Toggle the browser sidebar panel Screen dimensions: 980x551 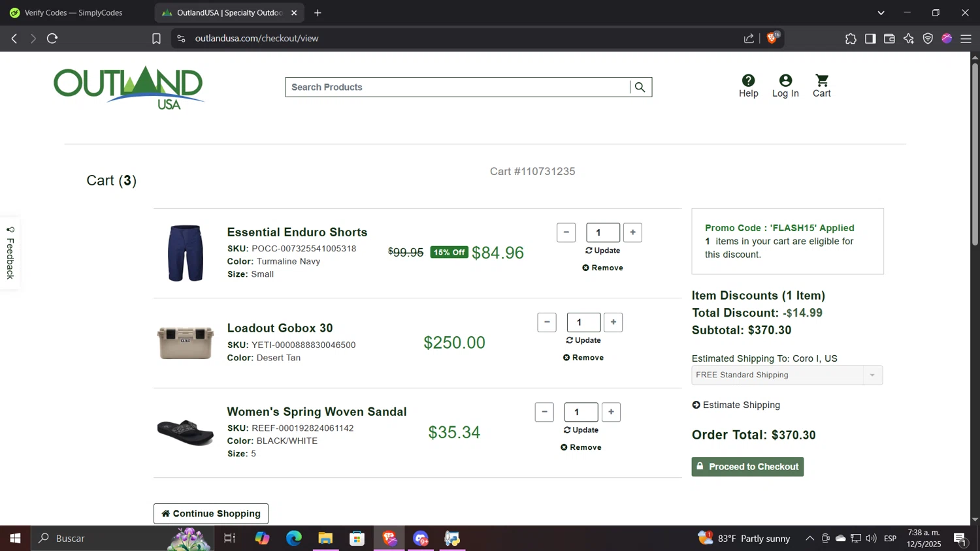870,39
